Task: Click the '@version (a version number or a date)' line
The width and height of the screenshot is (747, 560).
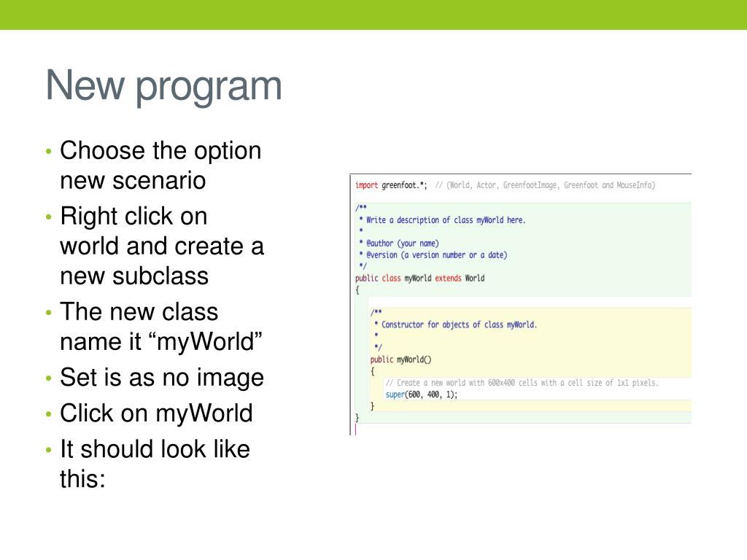Action: (436, 254)
